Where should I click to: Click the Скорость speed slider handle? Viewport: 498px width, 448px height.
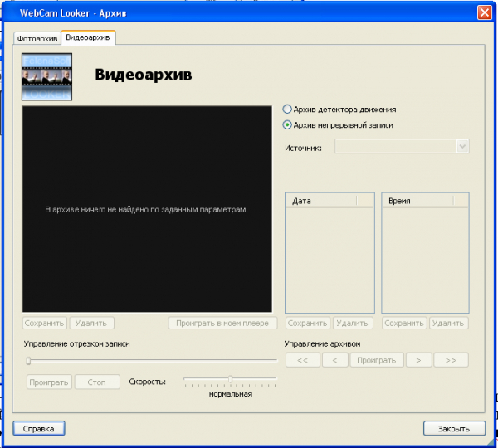click(x=230, y=379)
